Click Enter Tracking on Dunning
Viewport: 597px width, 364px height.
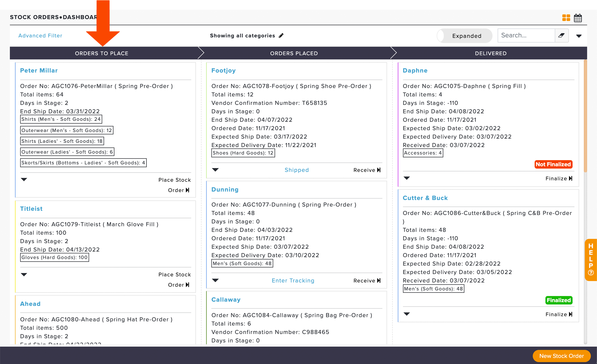click(x=293, y=281)
